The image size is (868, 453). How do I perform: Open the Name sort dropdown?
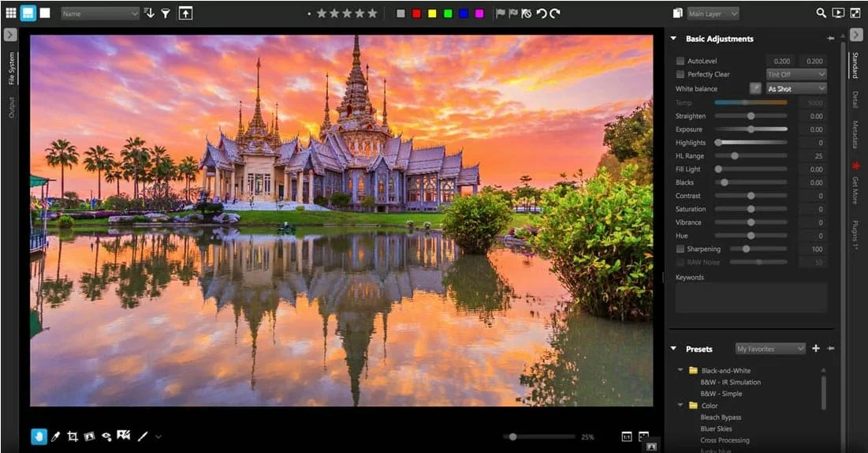99,13
